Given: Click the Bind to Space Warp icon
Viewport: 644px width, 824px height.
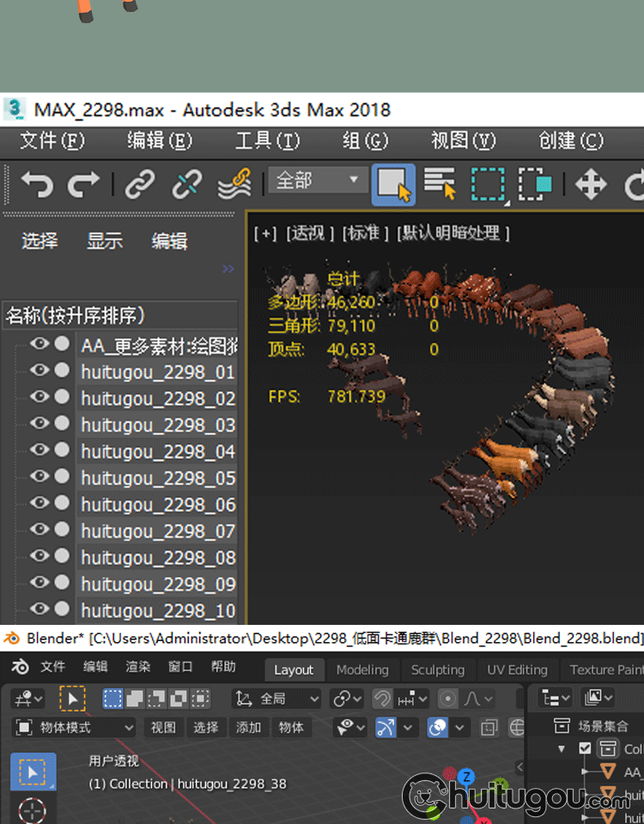Looking at the screenshot, I should (x=234, y=185).
